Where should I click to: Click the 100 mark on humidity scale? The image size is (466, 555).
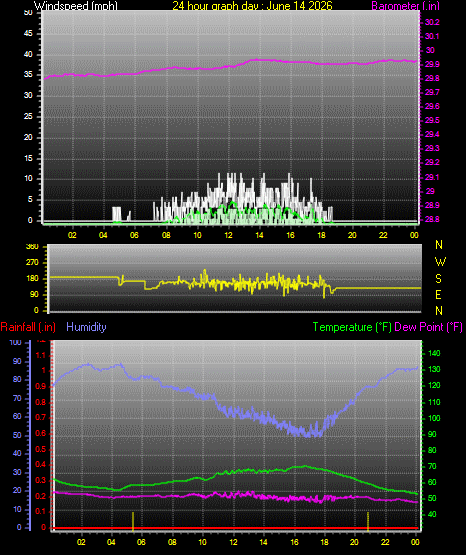[x=16, y=342]
